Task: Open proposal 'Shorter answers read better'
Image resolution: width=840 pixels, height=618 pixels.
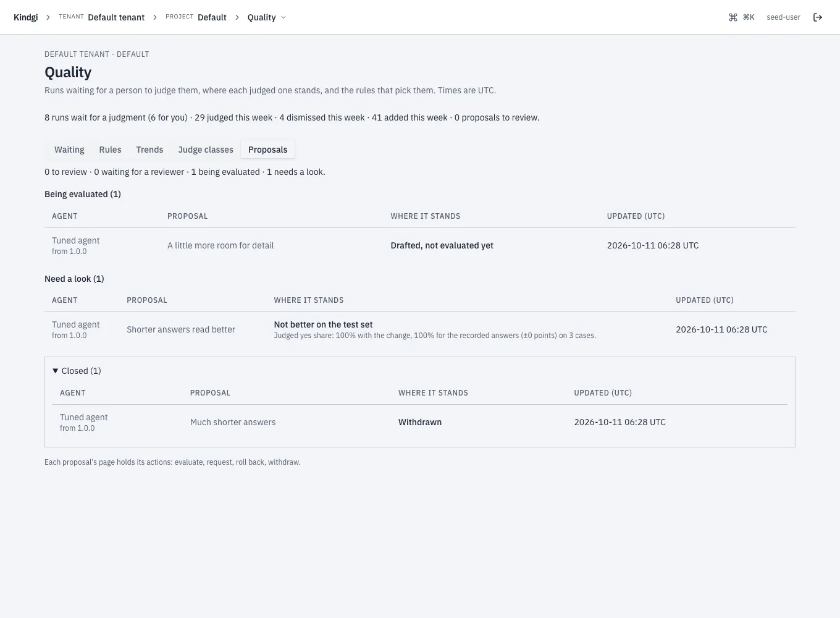Action: [x=181, y=329]
